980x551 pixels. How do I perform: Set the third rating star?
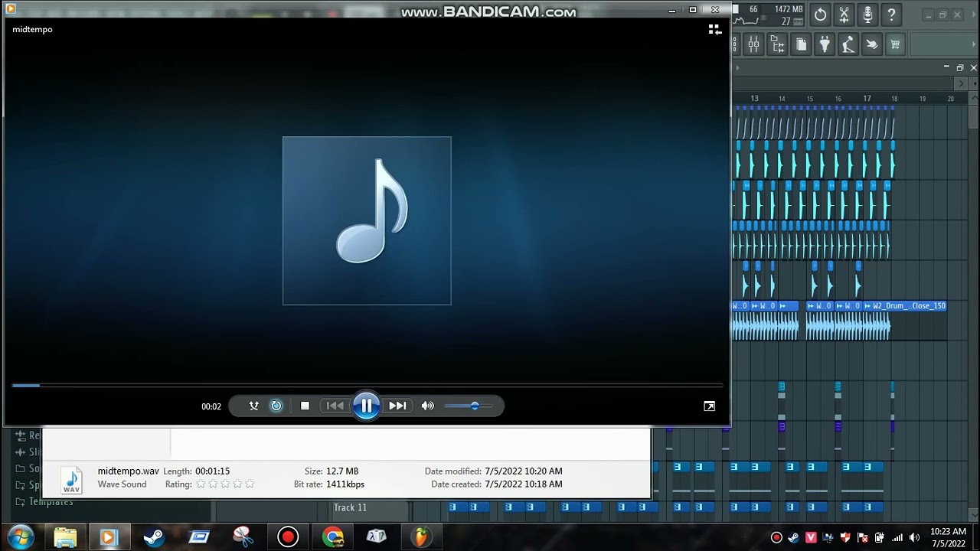pos(225,484)
